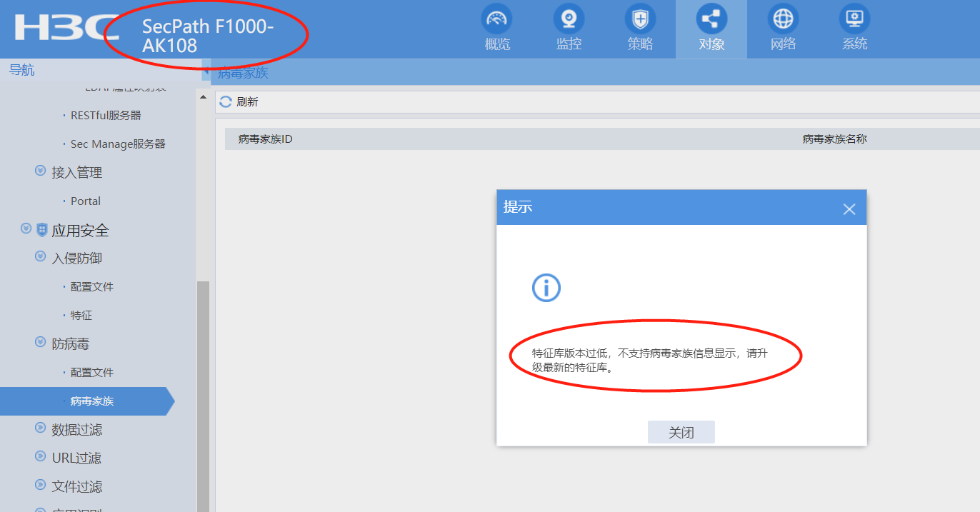
Task: Open the 概览 overview dashboard icon
Action: pyautogui.click(x=497, y=19)
